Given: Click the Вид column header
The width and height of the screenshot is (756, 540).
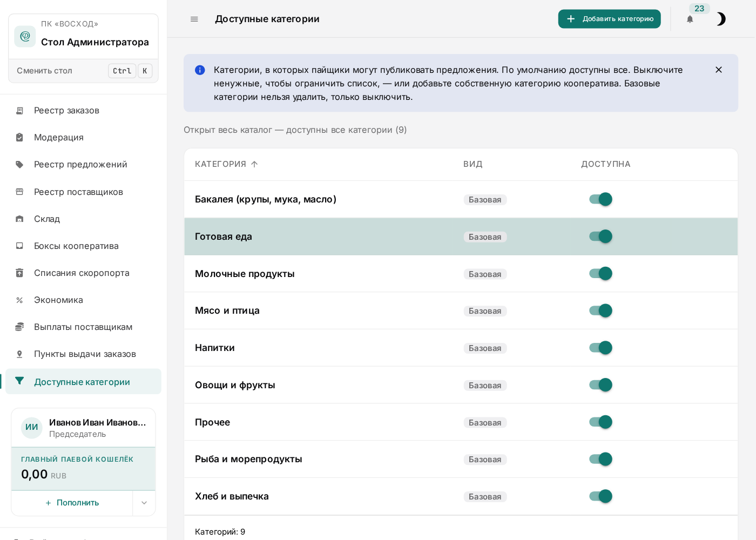Looking at the screenshot, I should 473,164.
